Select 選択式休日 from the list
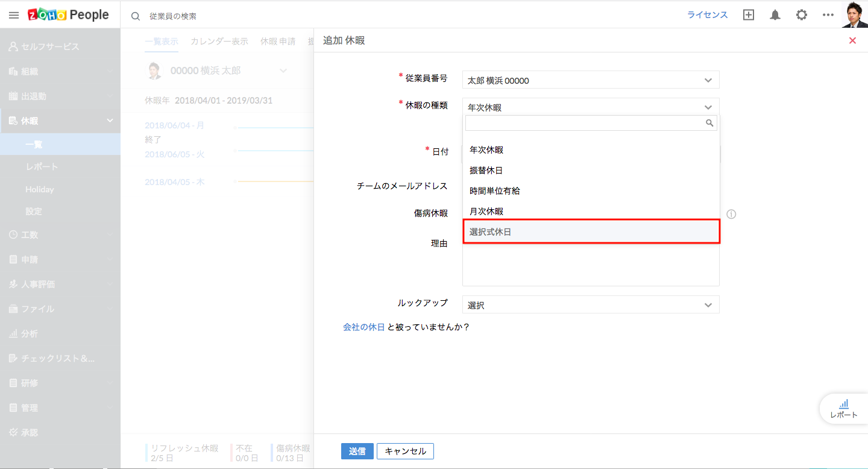 pos(591,231)
